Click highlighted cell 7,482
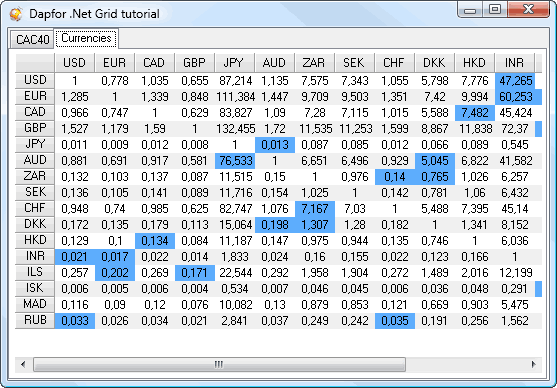Viewport: 557px width, 388px height. (475, 113)
